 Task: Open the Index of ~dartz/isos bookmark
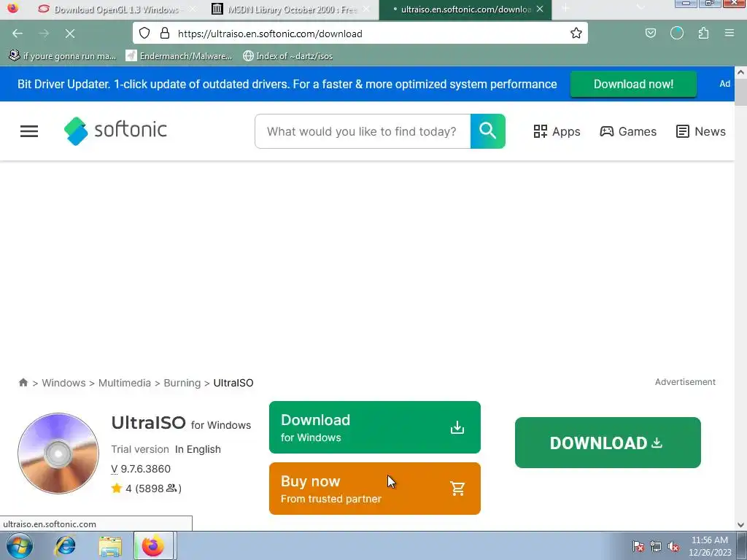tap(287, 55)
